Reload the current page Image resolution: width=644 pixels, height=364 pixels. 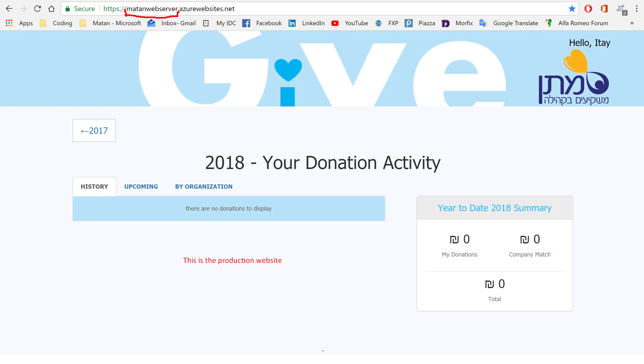[37, 9]
